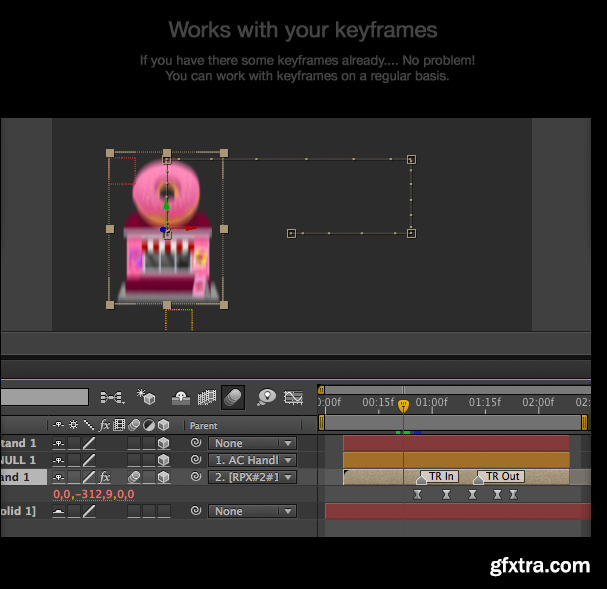Viewport: 607px width, 589px height.
Task: Toggle motion blur switch on third layer
Action: [x=134, y=477]
